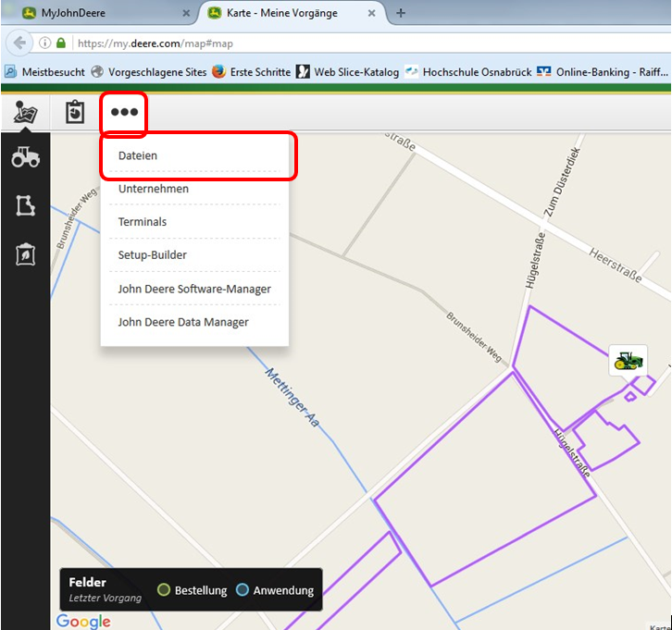672x630 pixels.
Task: Select Dateien from the dropdown menu
Action: [138, 155]
